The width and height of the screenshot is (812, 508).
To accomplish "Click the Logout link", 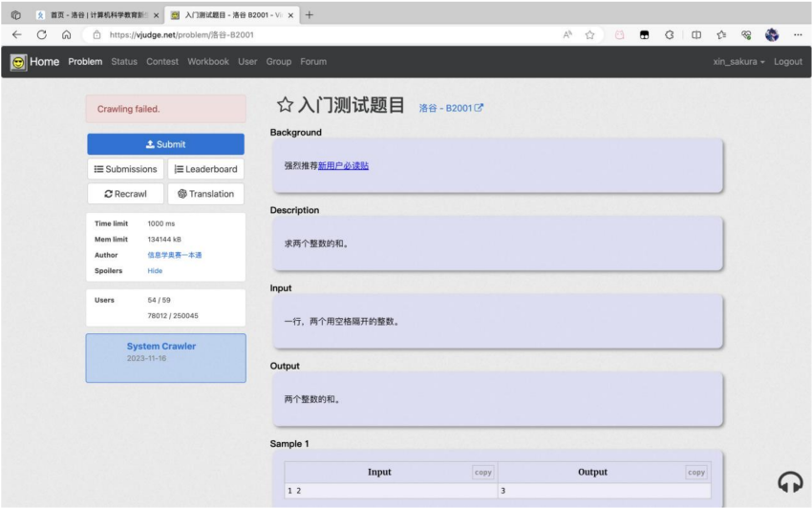I will 788,62.
